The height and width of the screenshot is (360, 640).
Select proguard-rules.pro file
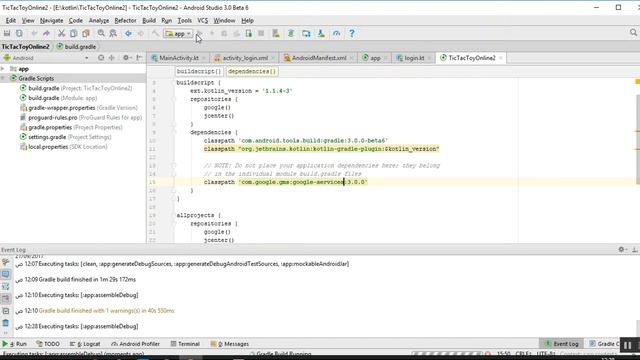(x=81, y=118)
